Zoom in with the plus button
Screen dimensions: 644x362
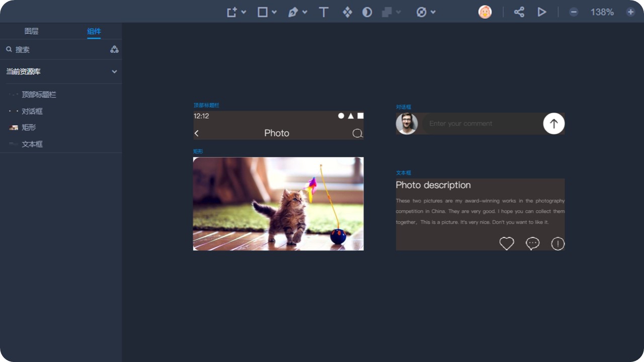(630, 12)
